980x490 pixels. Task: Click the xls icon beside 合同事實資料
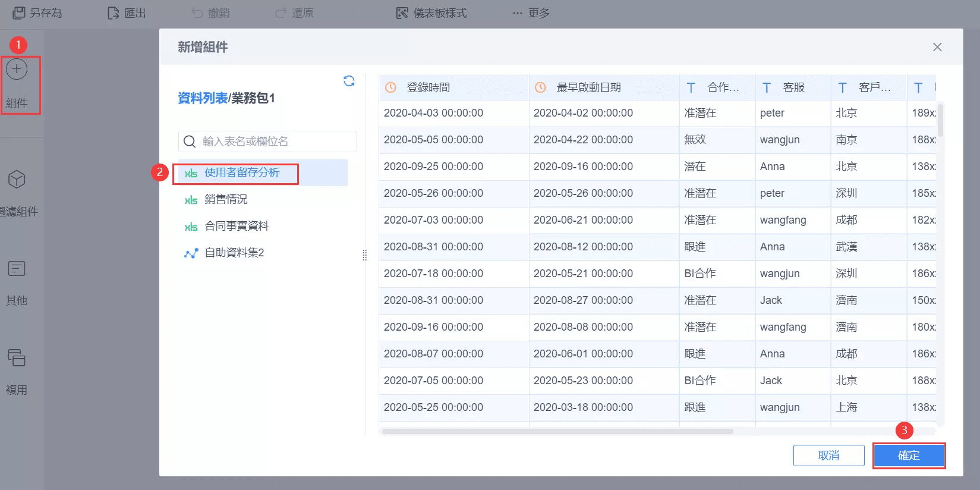(x=191, y=227)
